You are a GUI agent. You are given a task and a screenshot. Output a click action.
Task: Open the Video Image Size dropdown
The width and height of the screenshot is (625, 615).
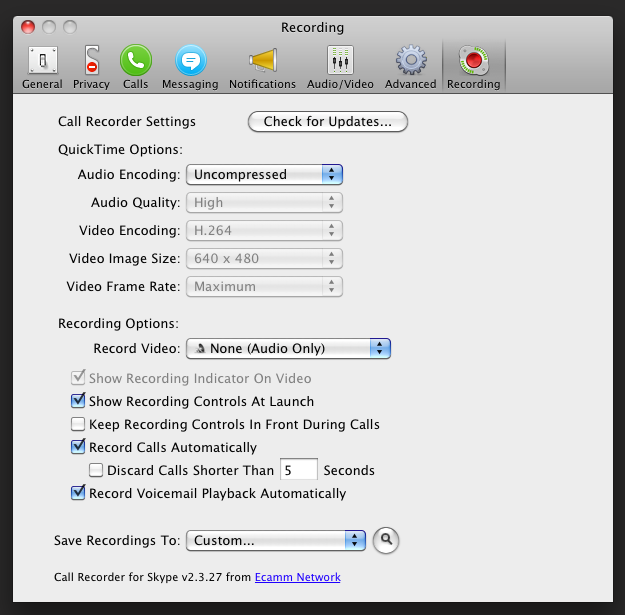[264, 258]
